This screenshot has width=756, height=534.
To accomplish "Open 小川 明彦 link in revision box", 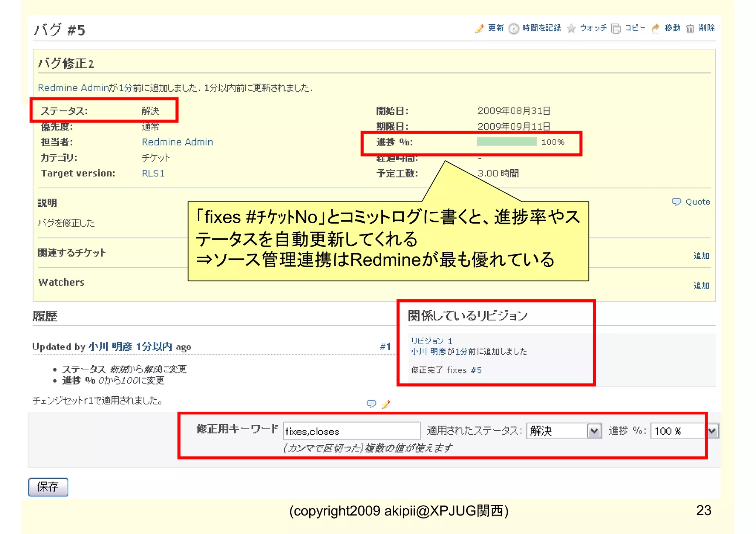I will [x=429, y=351].
